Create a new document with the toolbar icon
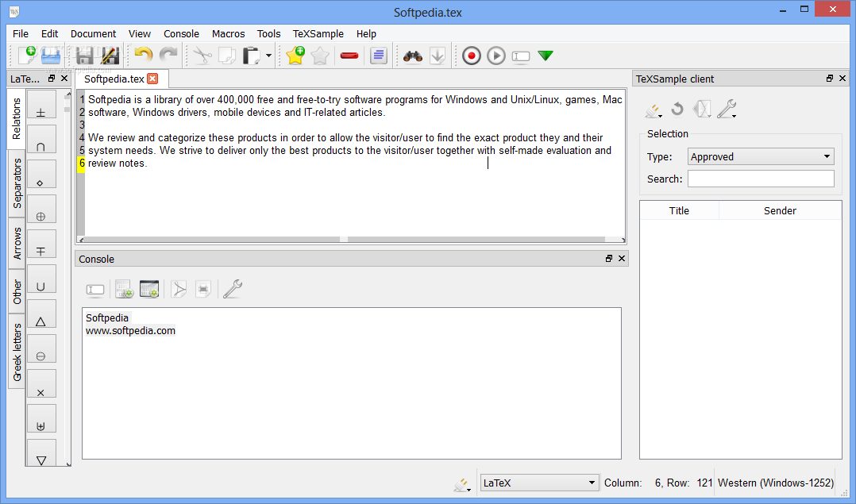This screenshot has width=856, height=504. pos(27,56)
